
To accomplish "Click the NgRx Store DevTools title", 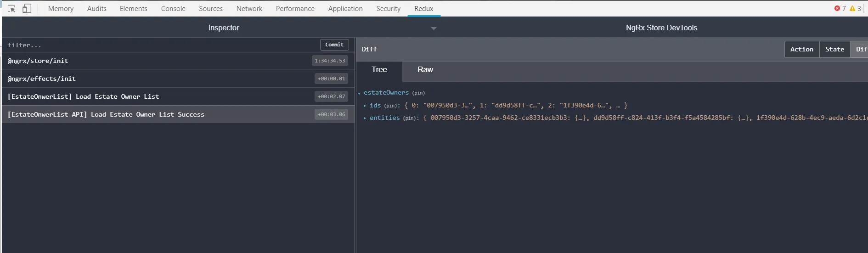I will (661, 28).
